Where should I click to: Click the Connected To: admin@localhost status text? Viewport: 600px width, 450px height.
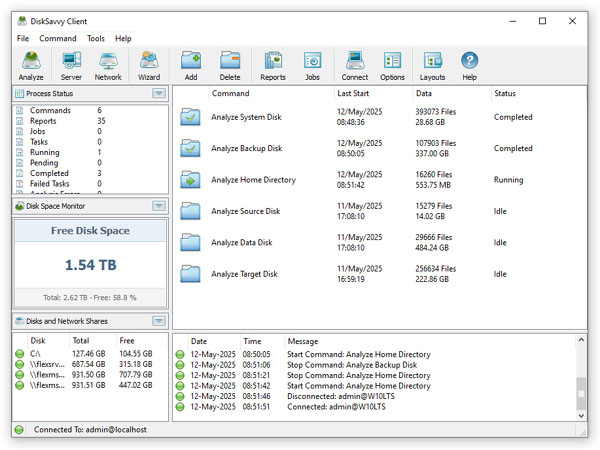(x=90, y=430)
